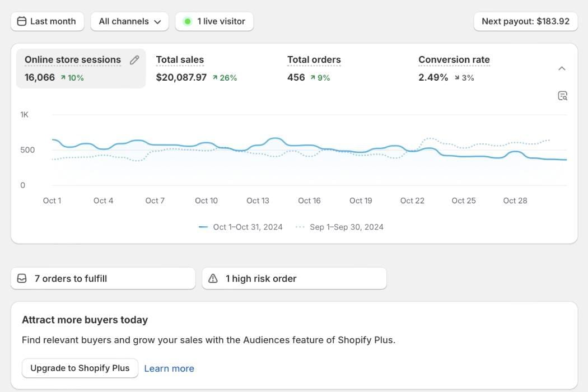Click the inbox icon for orders to fulfill
588x392 pixels.
tap(22, 278)
